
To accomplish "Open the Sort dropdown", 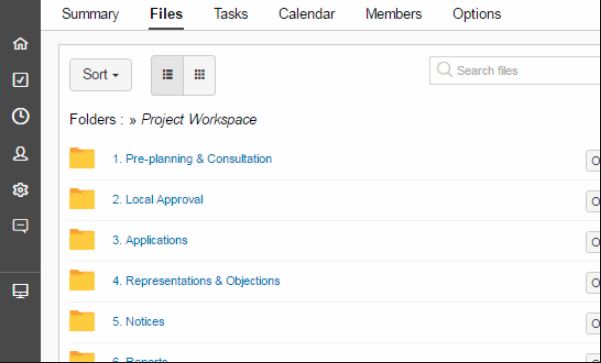I will point(100,75).
